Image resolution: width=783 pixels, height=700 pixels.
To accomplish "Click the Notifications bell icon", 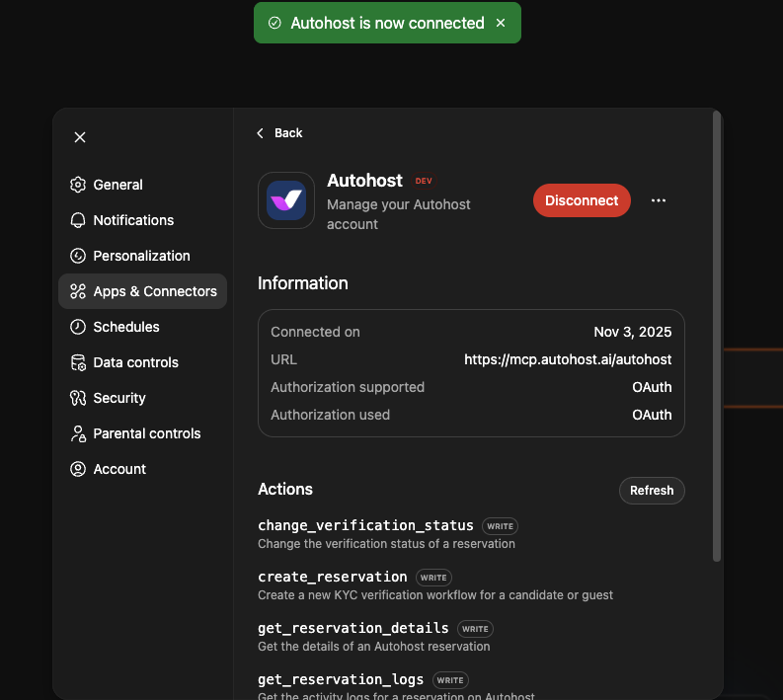I will tap(78, 220).
